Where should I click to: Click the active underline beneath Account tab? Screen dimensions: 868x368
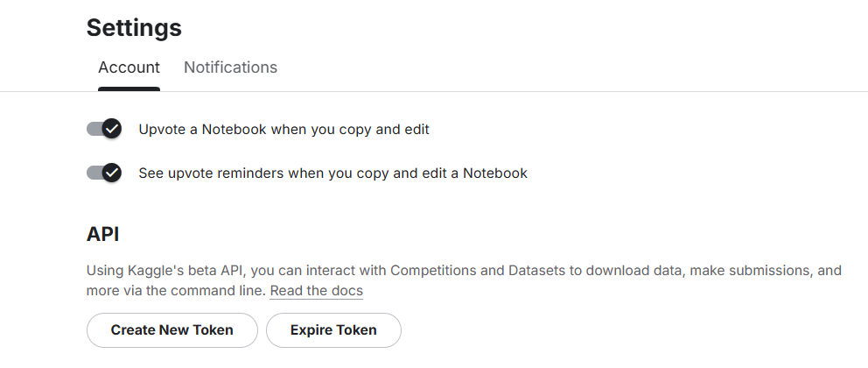click(129, 88)
